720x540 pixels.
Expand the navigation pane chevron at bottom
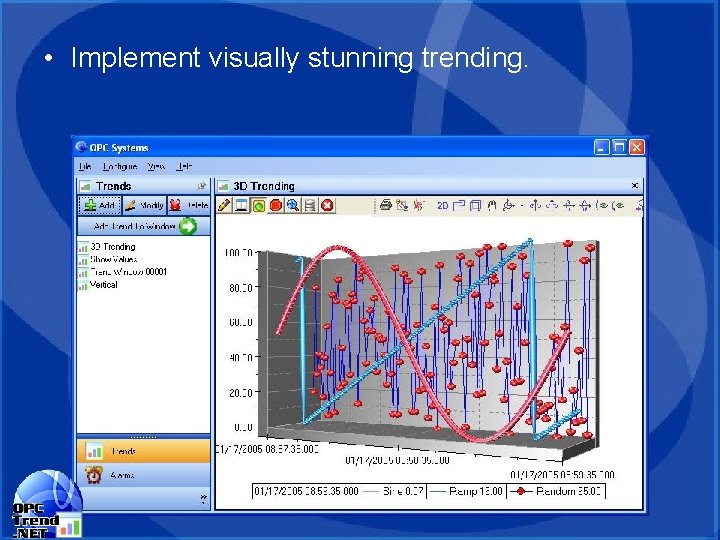point(203,499)
